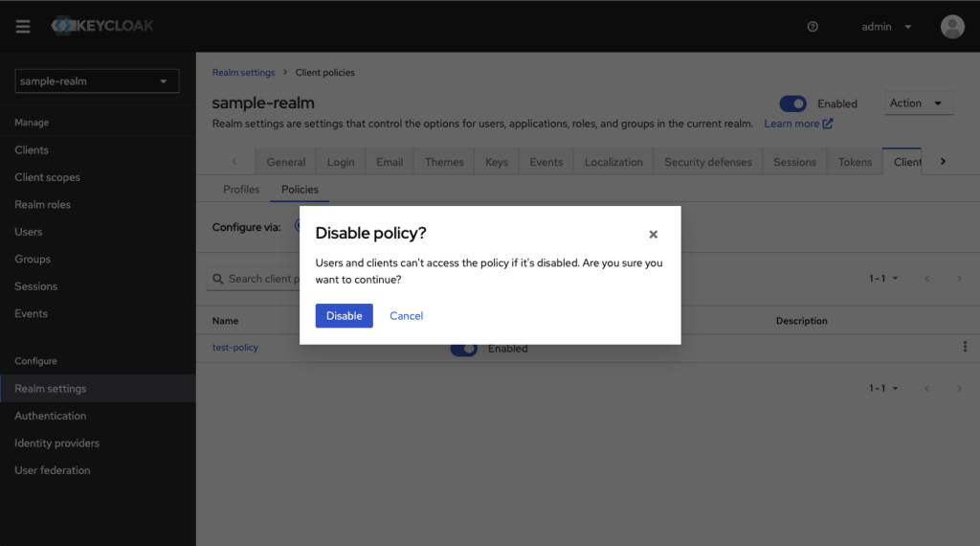The width and height of the screenshot is (980, 546).
Task: Switch to the Events tab
Action: pyautogui.click(x=546, y=162)
